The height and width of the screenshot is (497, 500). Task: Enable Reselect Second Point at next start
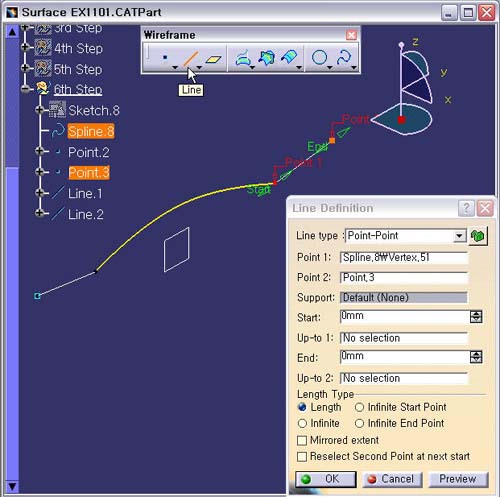pyautogui.click(x=302, y=456)
